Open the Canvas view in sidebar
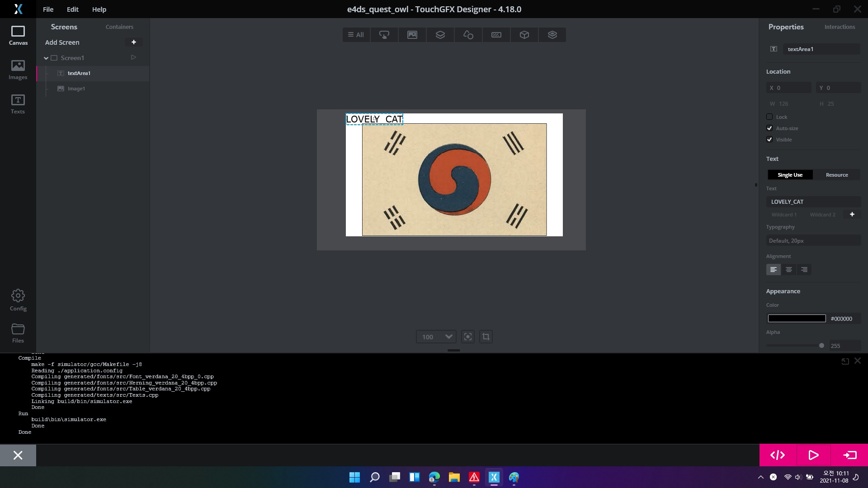 click(x=18, y=36)
